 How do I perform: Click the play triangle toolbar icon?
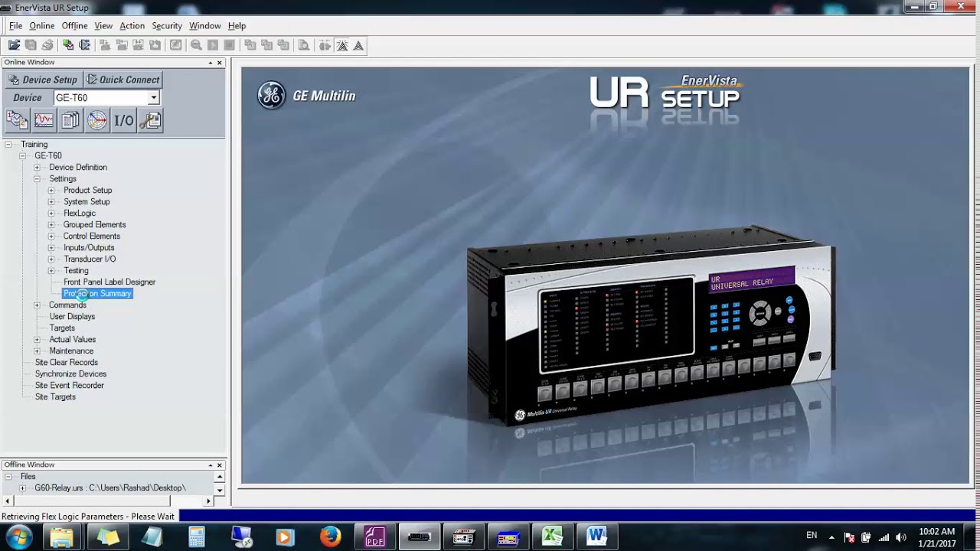click(x=213, y=45)
